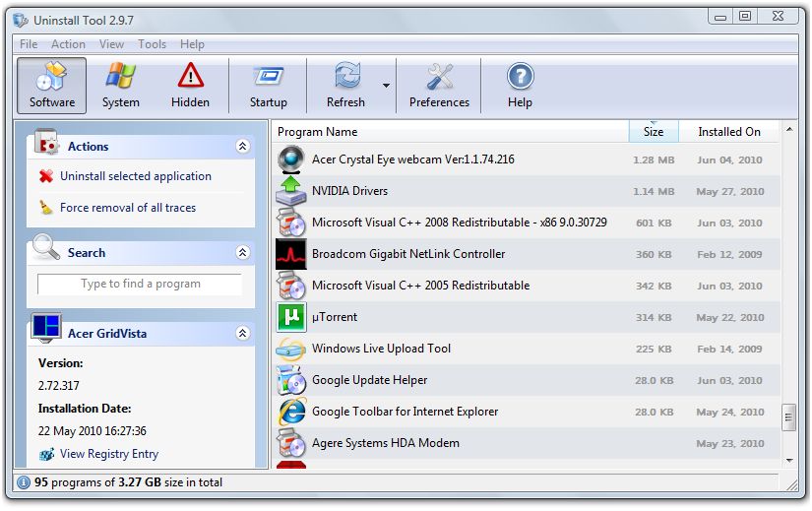Click the scrollbar down arrow
The height and width of the screenshot is (511, 812).
point(789,460)
